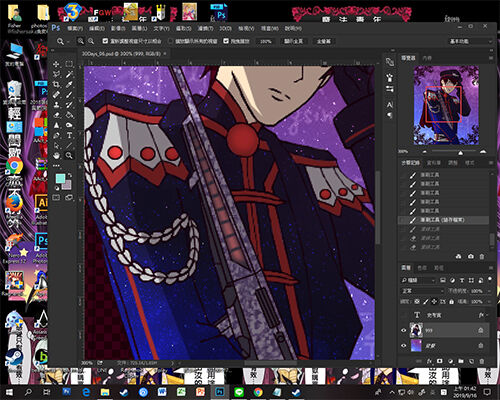Open layer filter kind dropdown
This screenshot has height=400, width=500.
[418, 280]
